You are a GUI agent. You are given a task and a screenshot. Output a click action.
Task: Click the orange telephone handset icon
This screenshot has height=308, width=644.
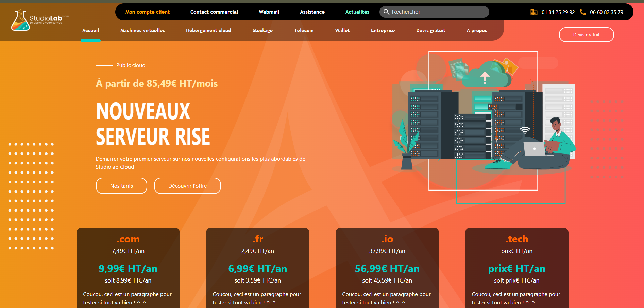click(x=582, y=12)
